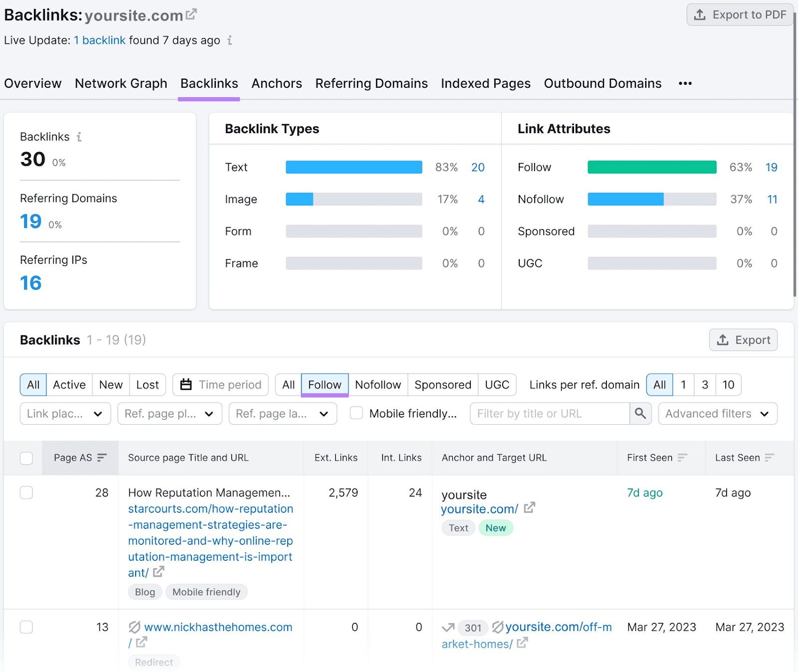This screenshot has height=672, width=798.
Task: Open the backlinks info tooltip icon
Action: click(x=80, y=137)
